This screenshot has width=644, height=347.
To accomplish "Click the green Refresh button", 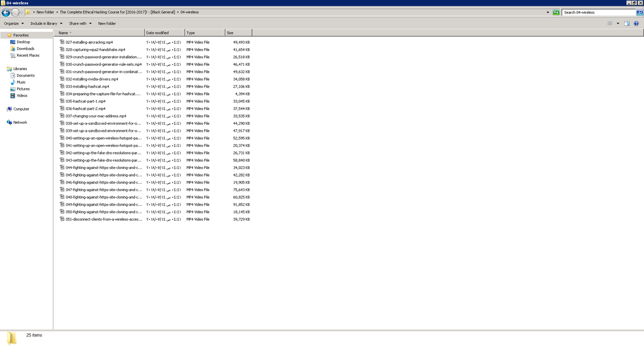I will pyautogui.click(x=556, y=13).
